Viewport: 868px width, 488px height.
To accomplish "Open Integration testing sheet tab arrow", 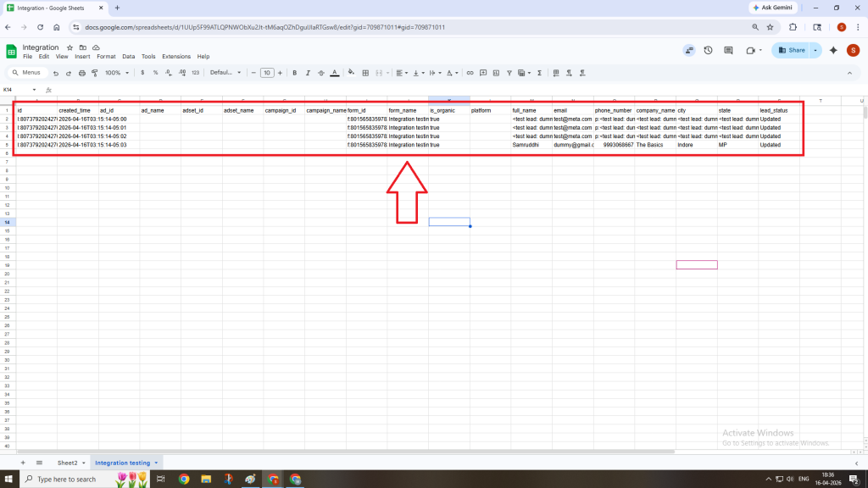I will (156, 463).
